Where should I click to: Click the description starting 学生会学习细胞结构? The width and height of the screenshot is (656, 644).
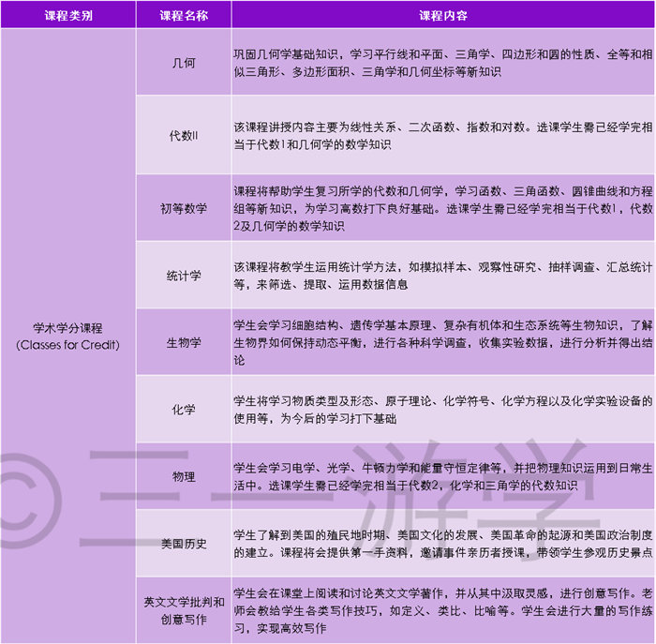443,342
